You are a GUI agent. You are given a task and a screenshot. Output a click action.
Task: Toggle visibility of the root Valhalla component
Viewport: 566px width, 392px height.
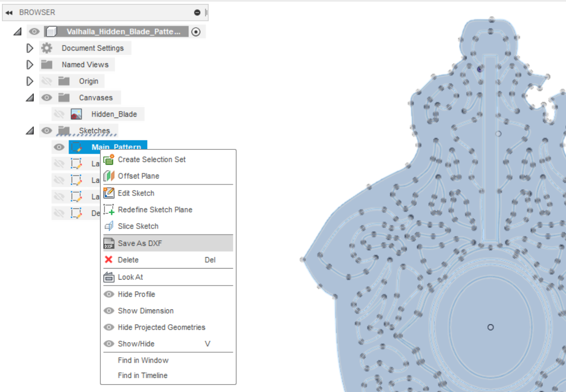(34, 31)
